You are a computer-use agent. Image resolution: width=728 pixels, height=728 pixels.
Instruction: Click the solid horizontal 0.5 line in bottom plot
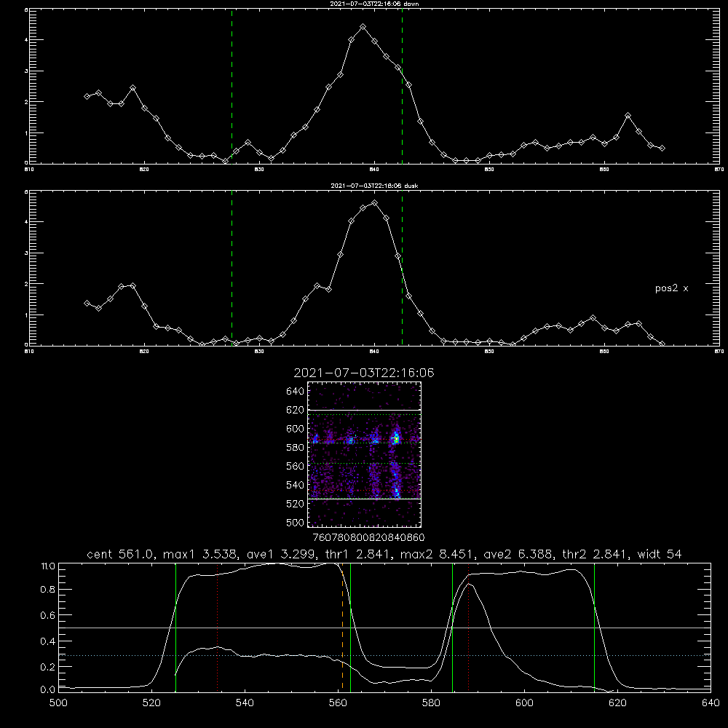coord(384,628)
